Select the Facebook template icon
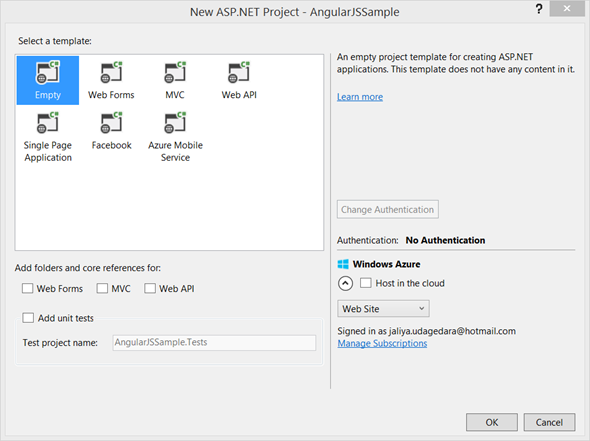The height and width of the screenshot is (441, 590). (111, 123)
